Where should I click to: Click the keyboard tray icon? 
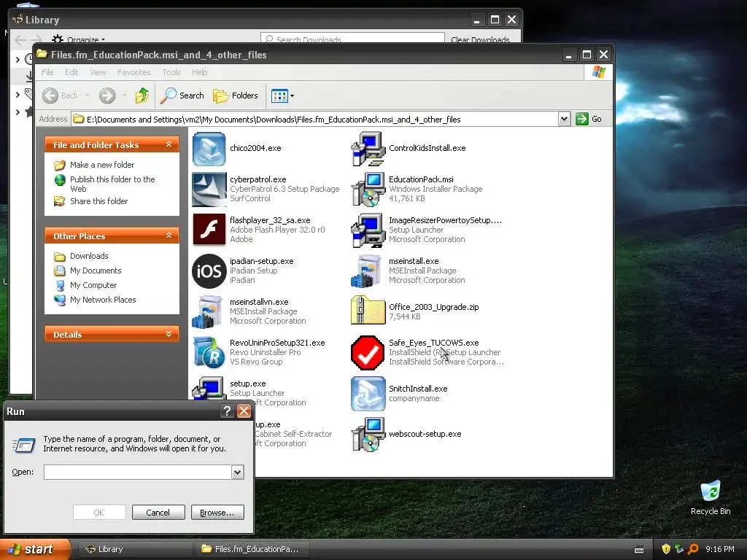tap(639, 550)
